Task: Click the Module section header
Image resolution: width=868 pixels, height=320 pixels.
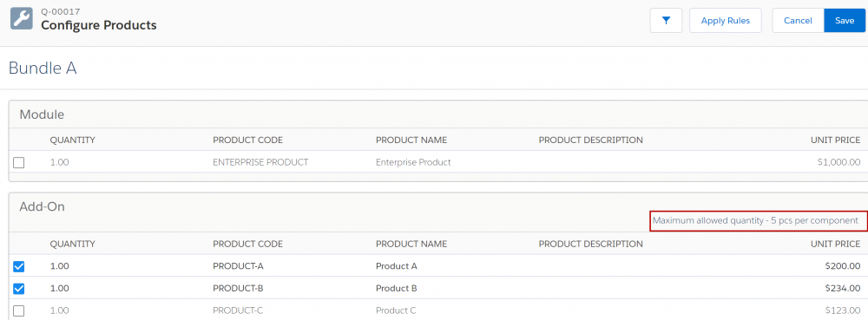Action: (42, 115)
